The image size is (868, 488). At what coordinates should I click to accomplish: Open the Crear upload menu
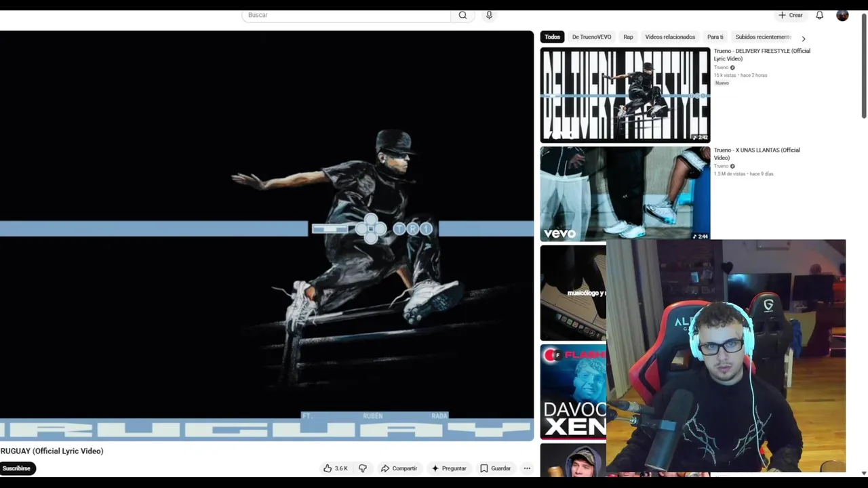(790, 15)
